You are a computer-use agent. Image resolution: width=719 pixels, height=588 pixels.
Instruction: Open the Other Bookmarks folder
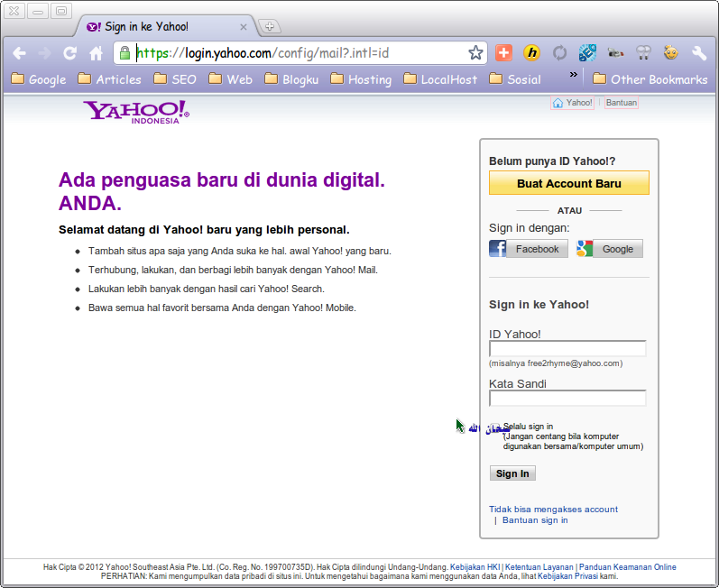pos(650,79)
